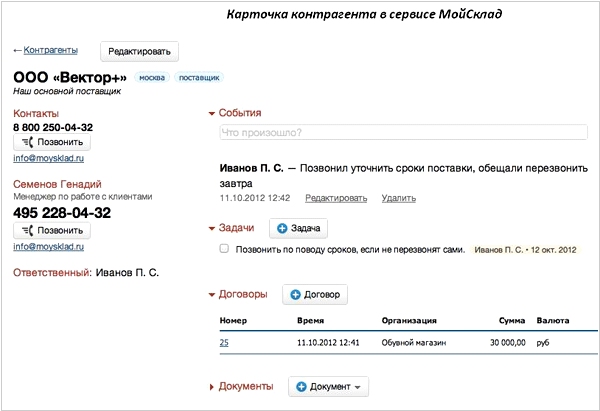The image size is (600, 411).
Task: Expand the Документы section triangle
Action: (x=212, y=387)
